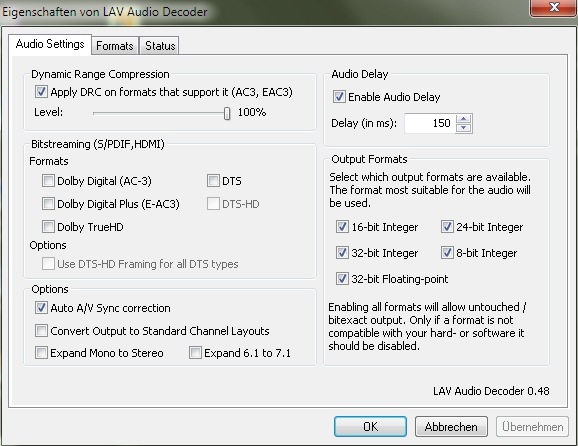This screenshot has width=578, height=446.
Task: Disable Apply DRC checkbox
Action: click(x=41, y=92)
